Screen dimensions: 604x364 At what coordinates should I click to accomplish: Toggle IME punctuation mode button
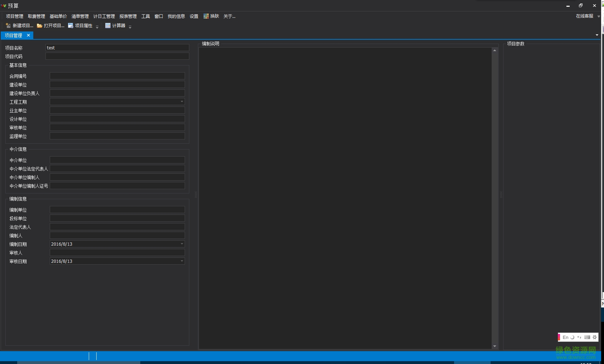pyautogui.click(x=579, y=337)
